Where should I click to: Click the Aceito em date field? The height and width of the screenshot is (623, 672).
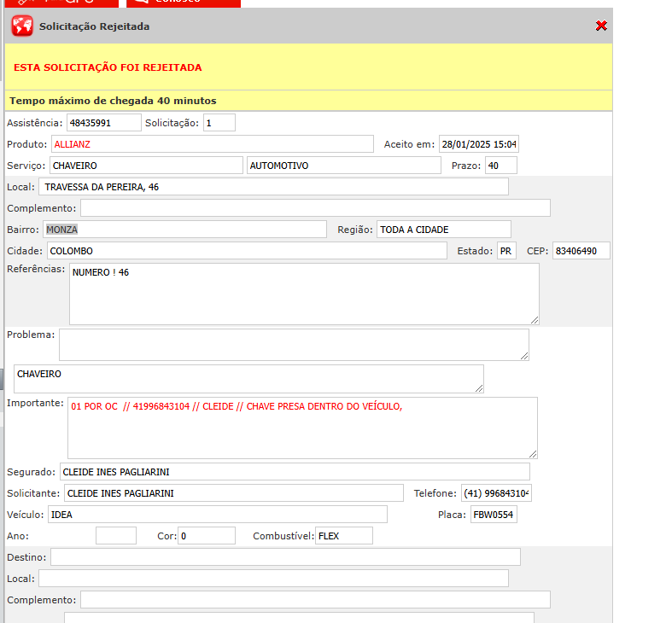coord(479,144)
